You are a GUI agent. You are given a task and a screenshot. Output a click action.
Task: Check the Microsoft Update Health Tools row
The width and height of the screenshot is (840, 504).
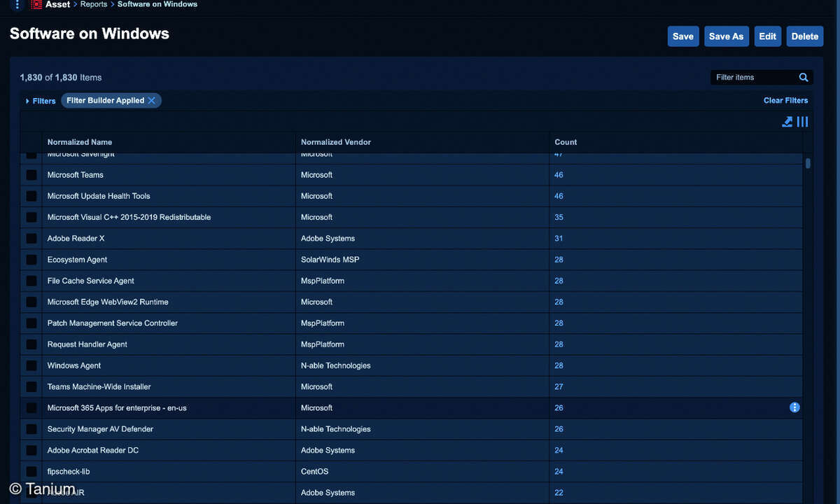[31, 196]
